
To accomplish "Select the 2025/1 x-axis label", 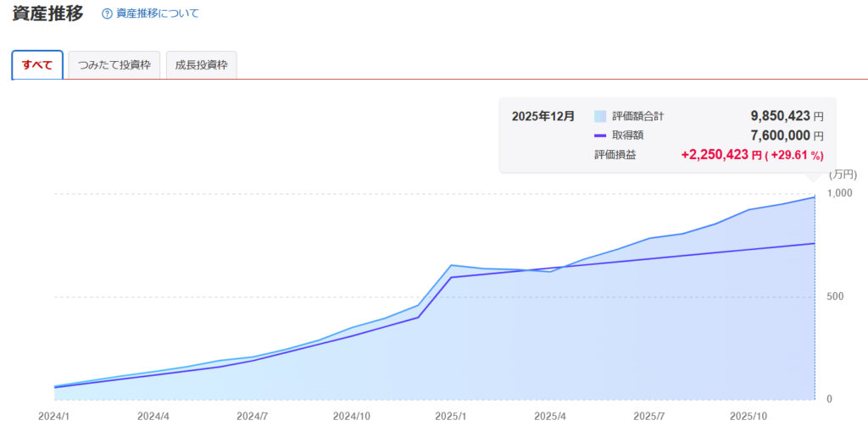I will point(451,417).
